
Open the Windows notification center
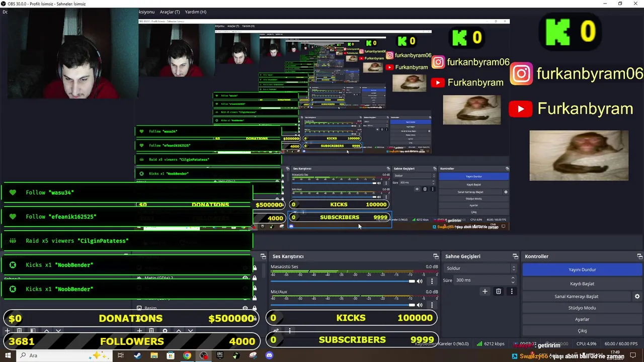633,355
